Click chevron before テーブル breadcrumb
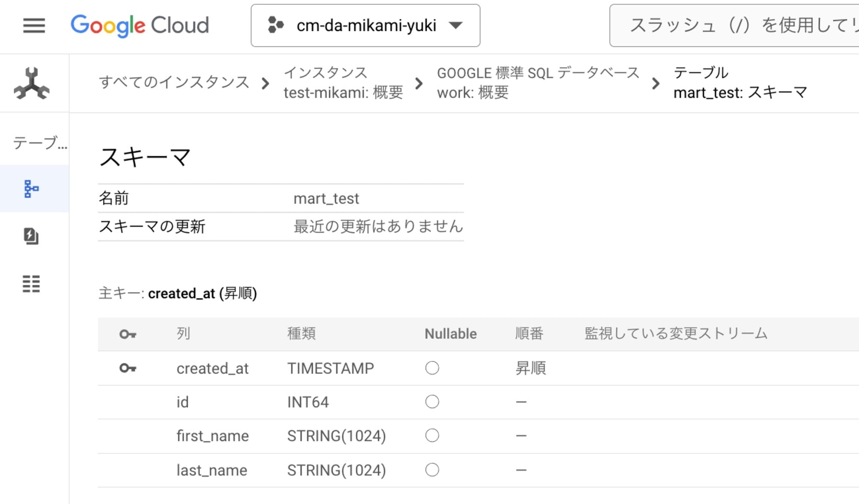 pyautogui.click(x=655, y=83)
